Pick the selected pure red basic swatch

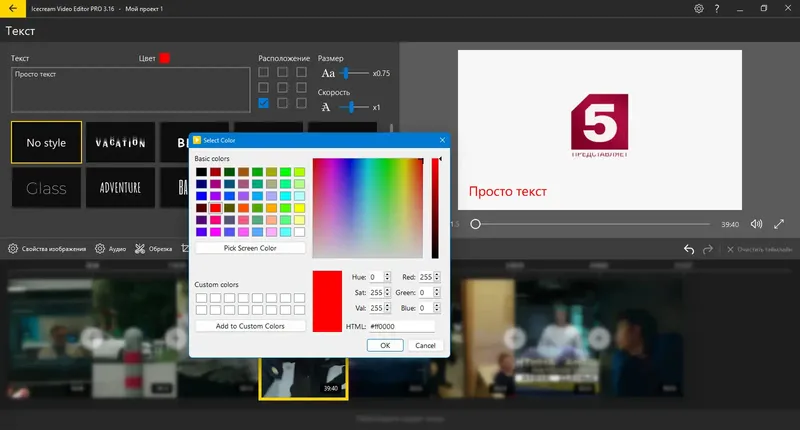215,208
